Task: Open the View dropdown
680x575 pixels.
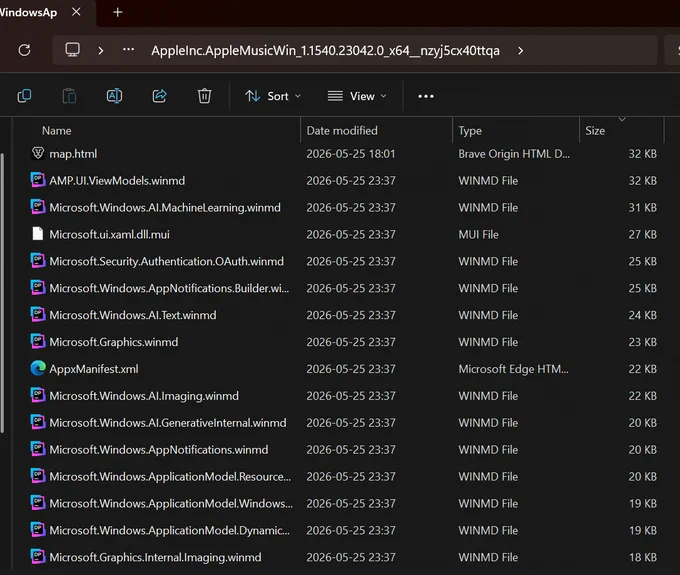Action: 357,96
